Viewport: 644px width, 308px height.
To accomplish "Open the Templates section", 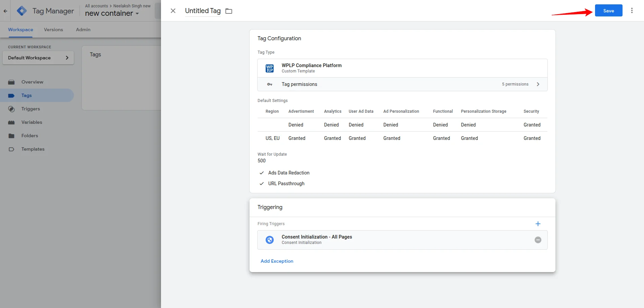I will click(x=33, y=149).
